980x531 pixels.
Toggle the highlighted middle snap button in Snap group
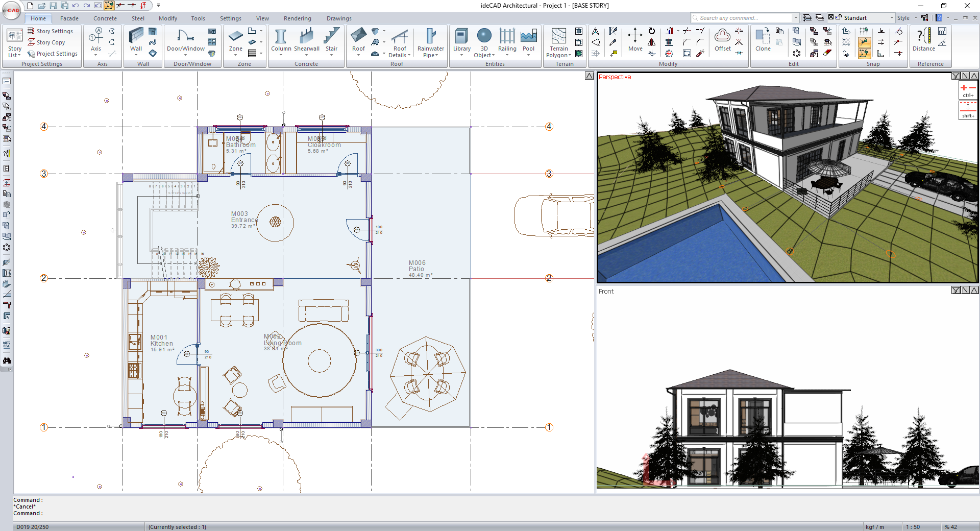tap(864, 42)
